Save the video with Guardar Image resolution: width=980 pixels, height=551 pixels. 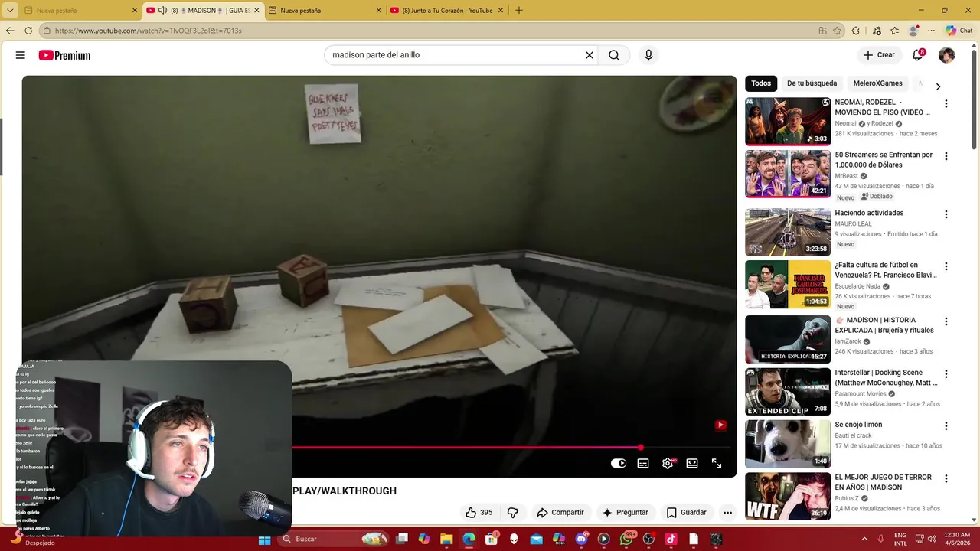[x=687, y=512]
